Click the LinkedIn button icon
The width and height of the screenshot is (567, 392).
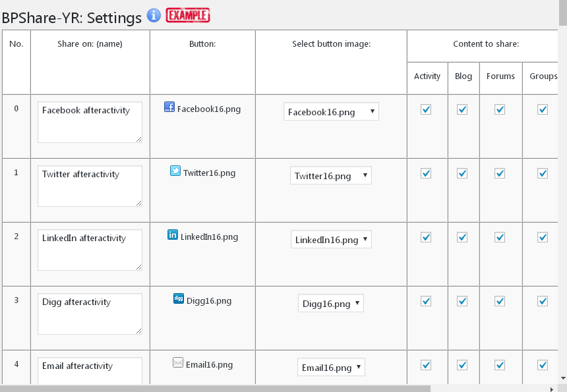click(x=173, y=235)
